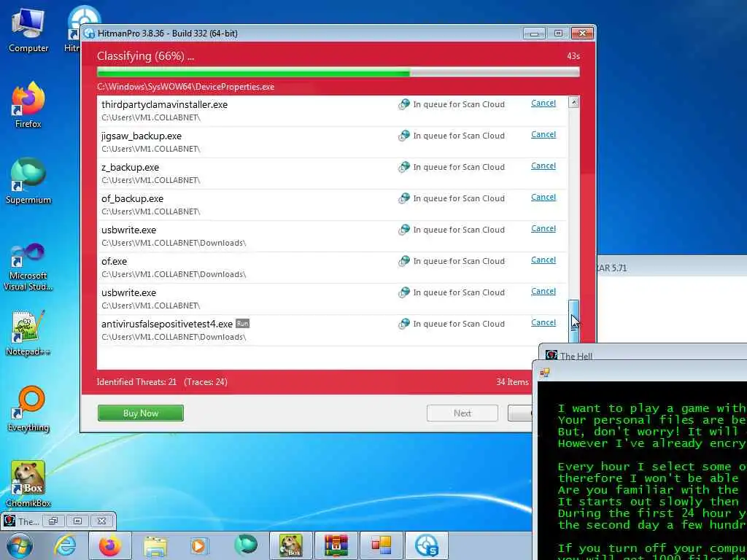Click the 'Classifying (66%)' heading

pyautogui.click(x=145, y=56)
